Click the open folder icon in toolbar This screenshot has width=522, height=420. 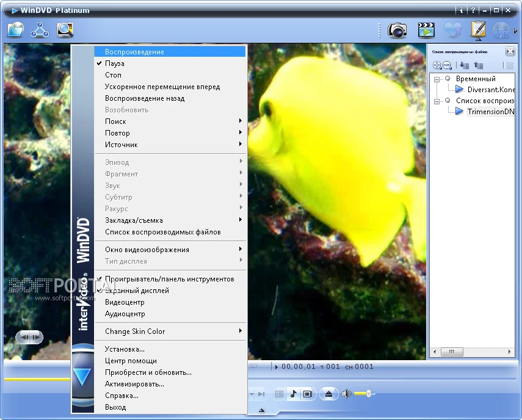coord(16,30)
